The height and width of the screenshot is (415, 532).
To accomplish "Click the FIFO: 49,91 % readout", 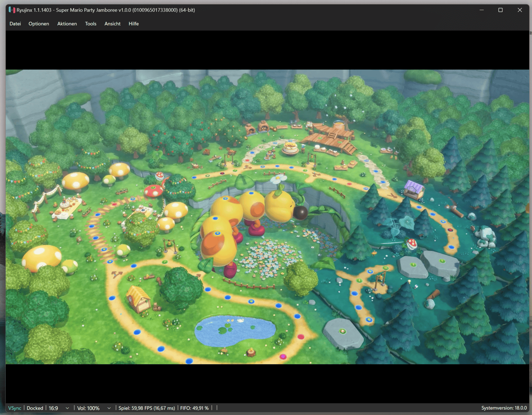I will [195, 408].
